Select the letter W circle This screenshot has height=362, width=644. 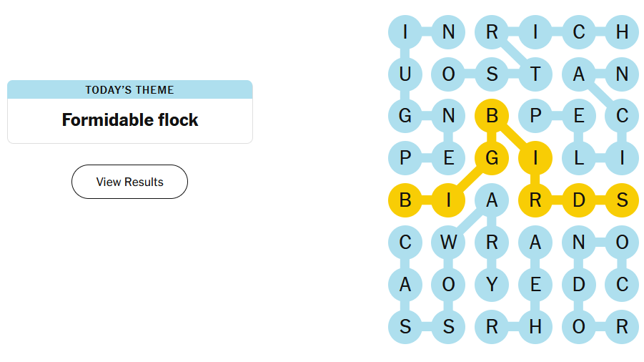(448, 243)
